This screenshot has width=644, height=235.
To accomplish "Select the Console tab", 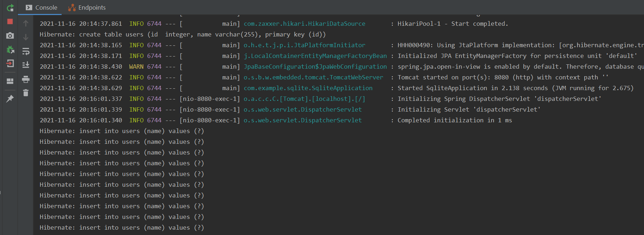I will pos(45,7).
